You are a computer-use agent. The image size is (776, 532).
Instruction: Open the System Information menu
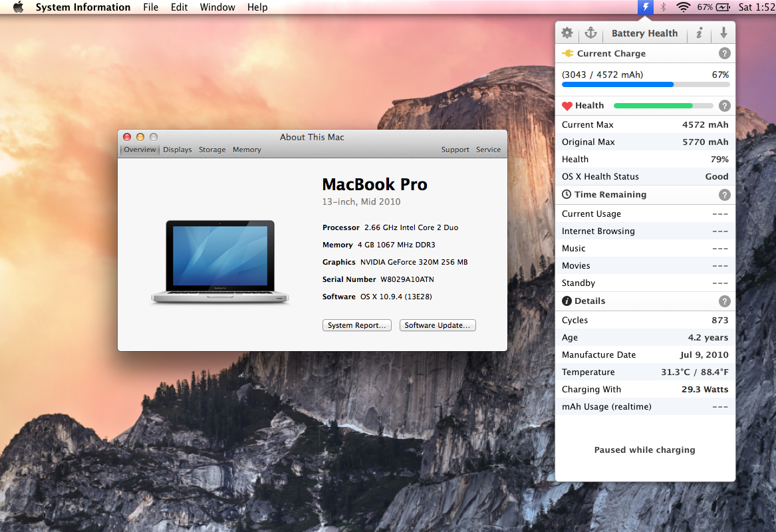point(83,7)
